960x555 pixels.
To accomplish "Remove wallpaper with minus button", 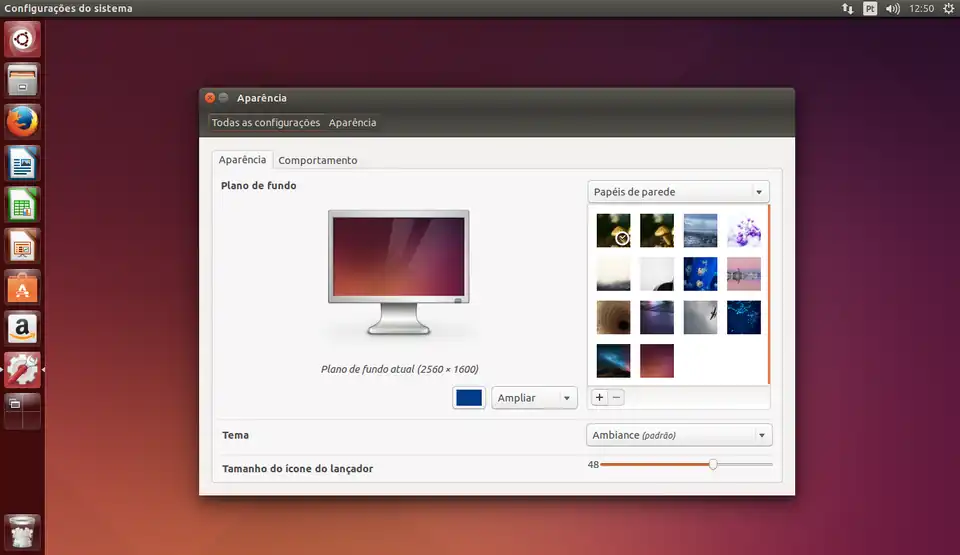I will [x=617, y=398].
